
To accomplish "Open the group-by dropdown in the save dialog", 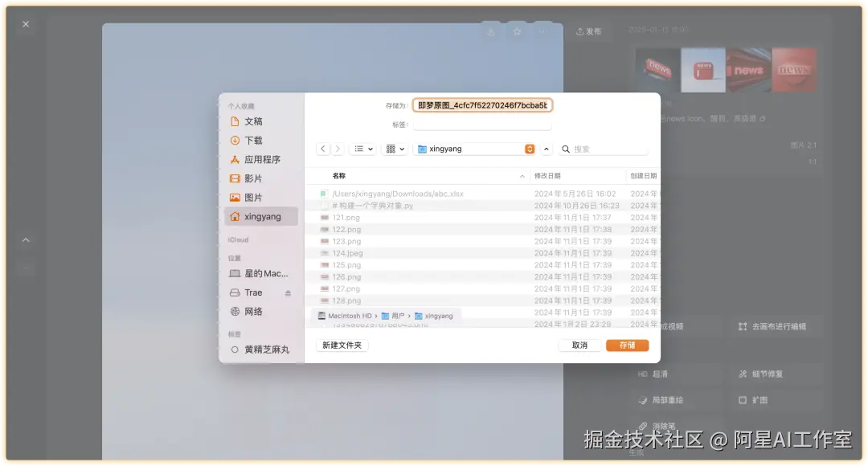I will tap(393, 149).
